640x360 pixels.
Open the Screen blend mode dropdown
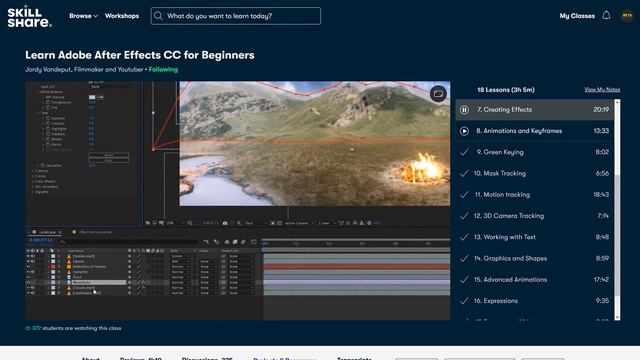[x=180, y=256]
